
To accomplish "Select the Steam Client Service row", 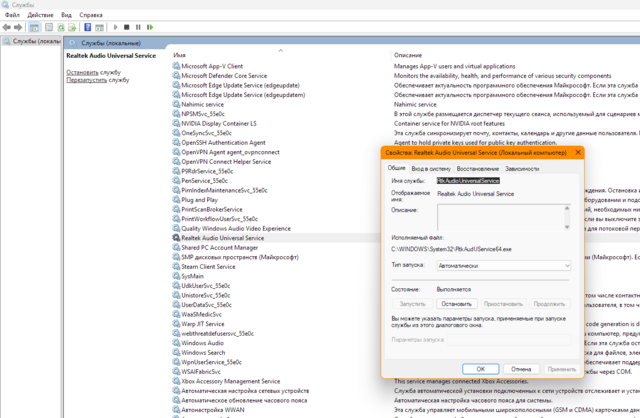I will click(x=208, y=267).
